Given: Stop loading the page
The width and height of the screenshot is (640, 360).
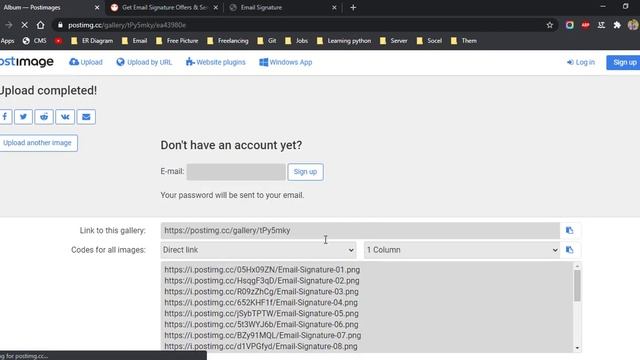Looking at the screenshot, I should 24,25.
